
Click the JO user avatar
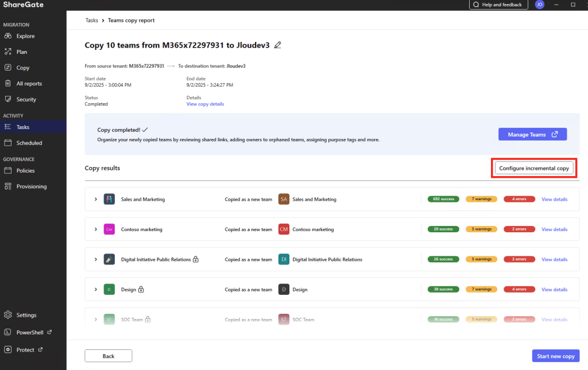[540, 5]
